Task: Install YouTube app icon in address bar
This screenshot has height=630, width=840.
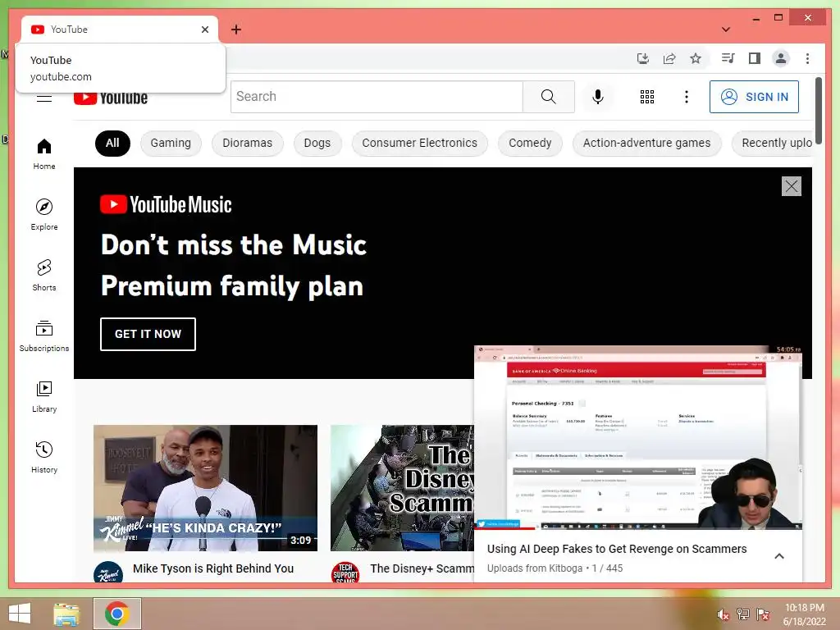Action: coord(643,58)
